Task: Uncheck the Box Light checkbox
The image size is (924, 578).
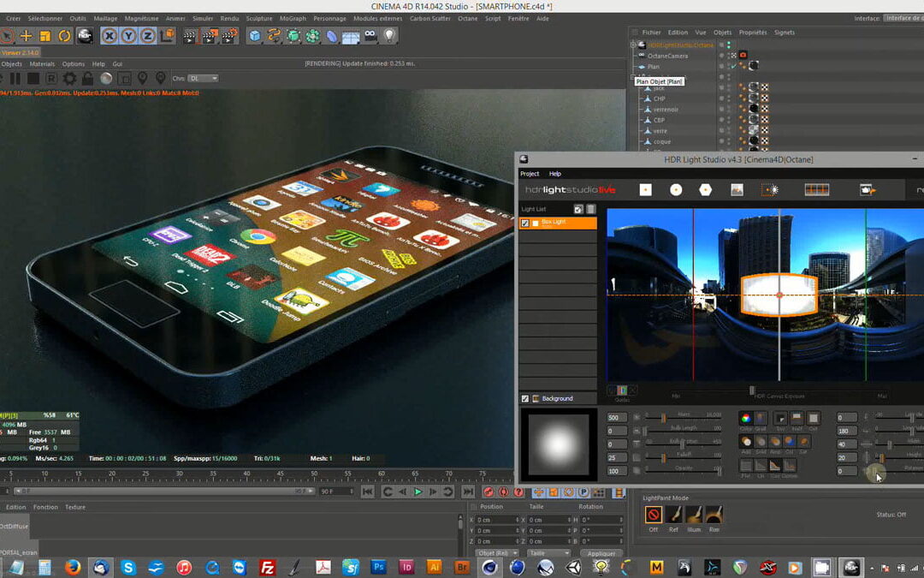Action: [x=525, y=223]
